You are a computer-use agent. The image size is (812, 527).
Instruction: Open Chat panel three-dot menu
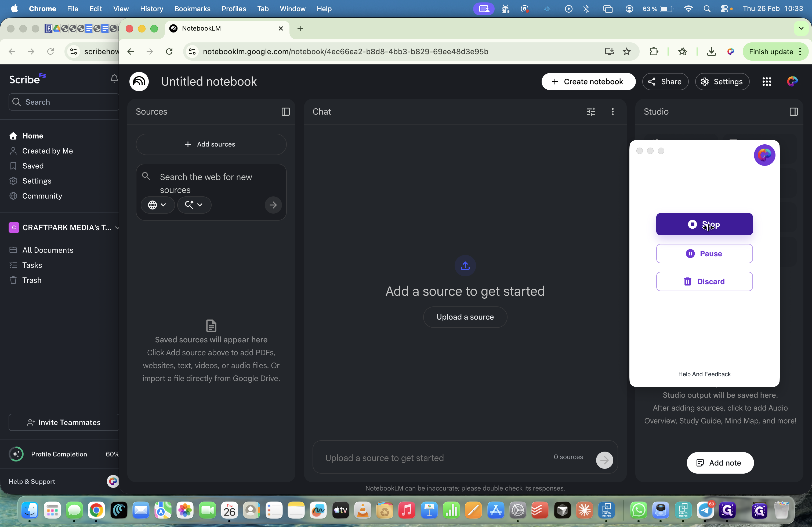tap(612, 111)
